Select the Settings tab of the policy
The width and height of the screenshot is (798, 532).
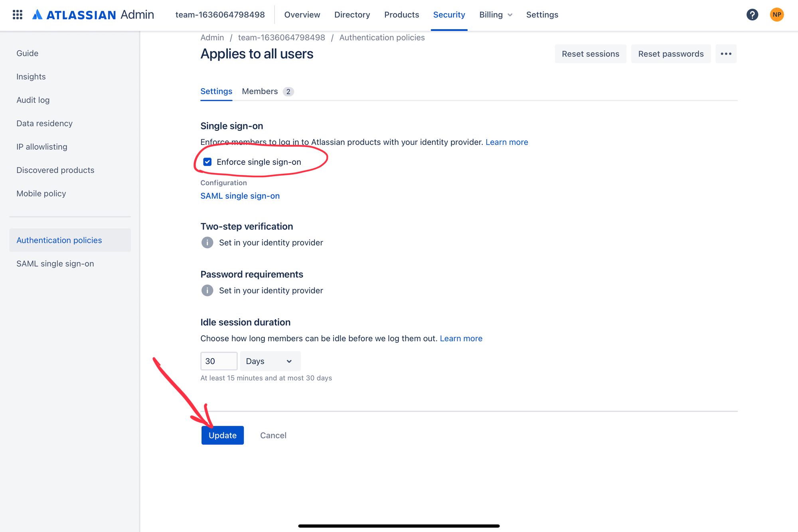coord(216,91)
